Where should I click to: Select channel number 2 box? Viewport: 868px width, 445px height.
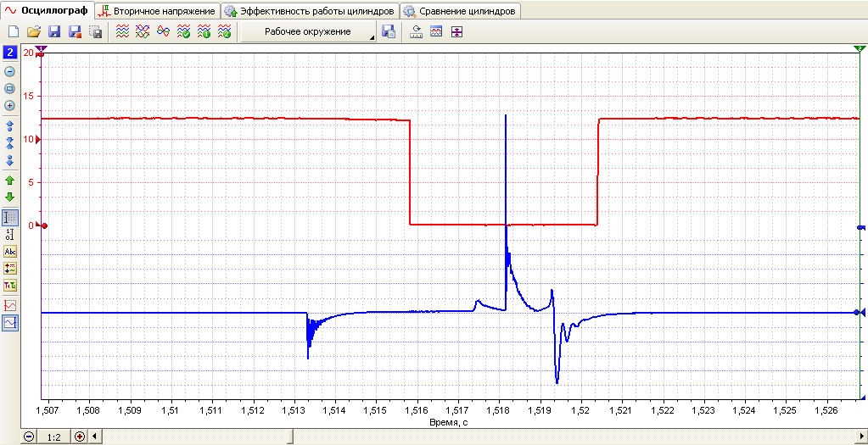click(x=10, y=53)
